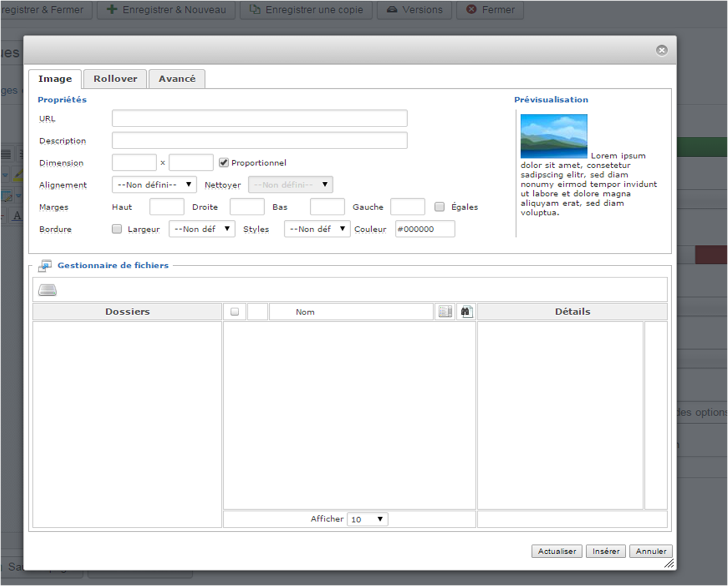
Task: Switch to the Rollover tab
Action: (x=115, y=79)
